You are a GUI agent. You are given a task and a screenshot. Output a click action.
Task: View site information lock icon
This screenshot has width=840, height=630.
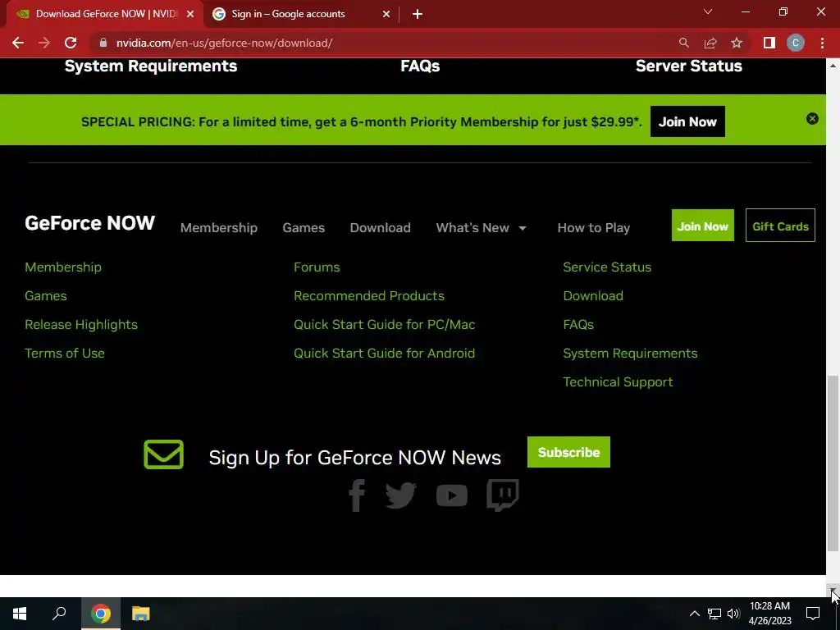[103, 43]
